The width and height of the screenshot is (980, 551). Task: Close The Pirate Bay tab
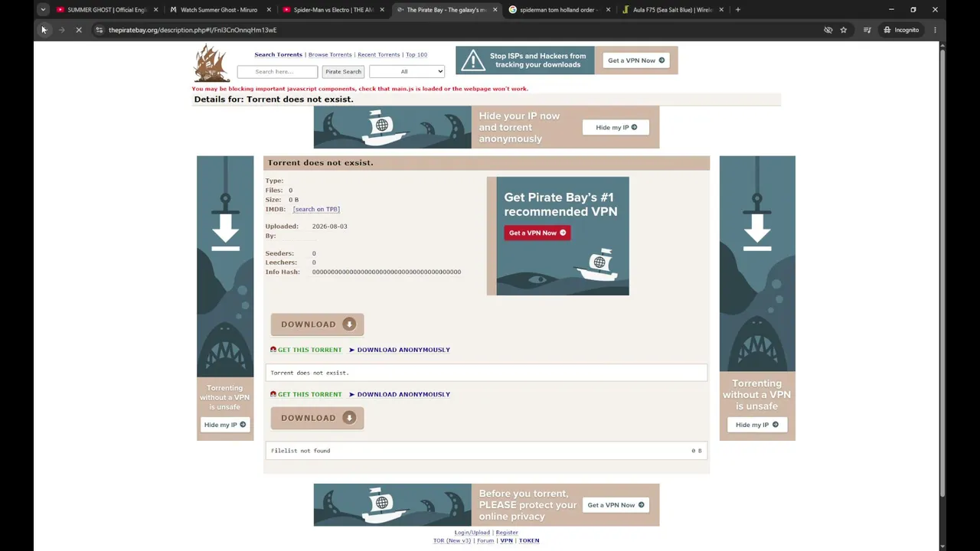point(495,10)
